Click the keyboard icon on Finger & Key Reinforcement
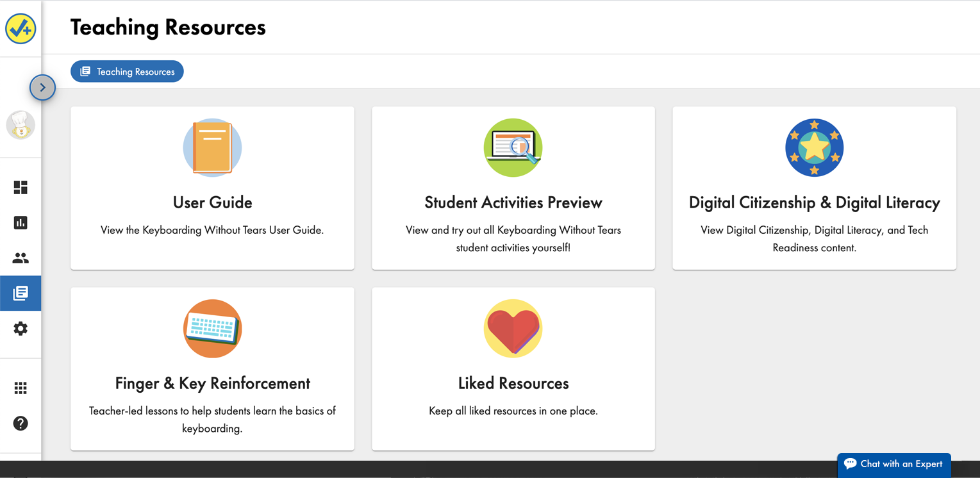 212,329
